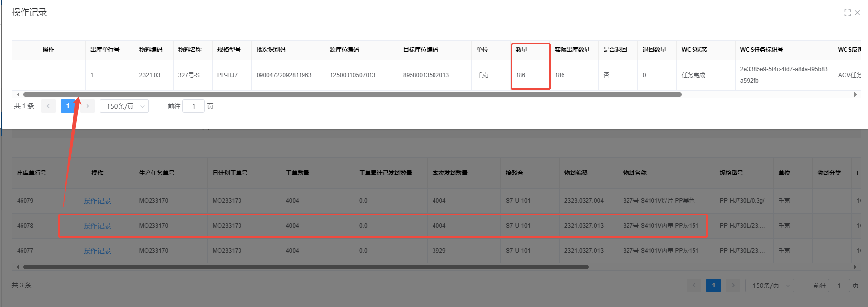Click previous page arrow in dialog pagination
The image size is (868, 307).
pyautogui.click(x=48, y=106)
